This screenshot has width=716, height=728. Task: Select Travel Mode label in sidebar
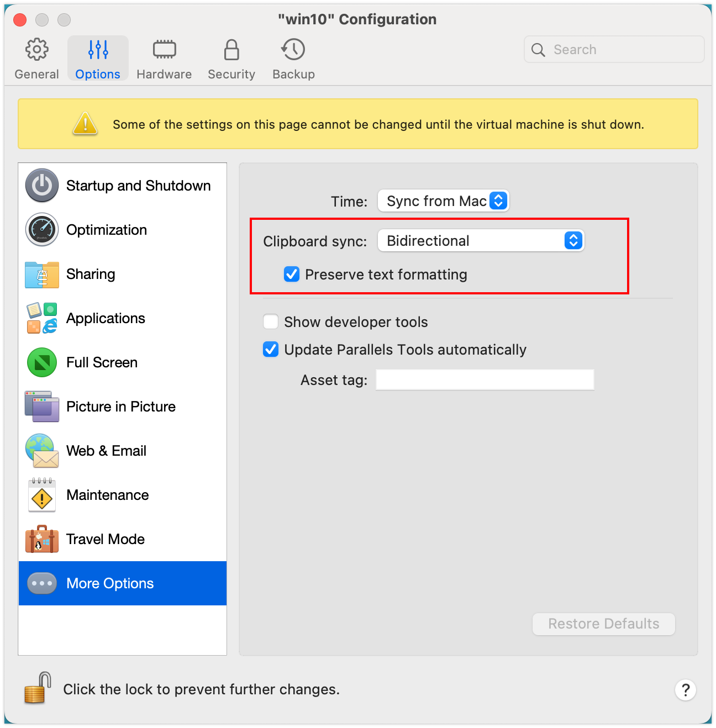106,539
